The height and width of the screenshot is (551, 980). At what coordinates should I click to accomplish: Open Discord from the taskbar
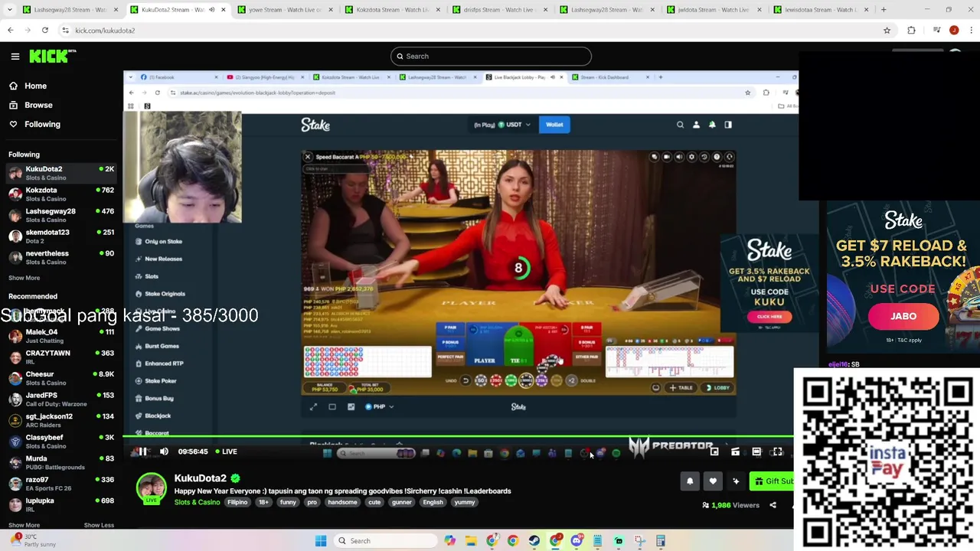pyautogui.click(x=577, y=541)
